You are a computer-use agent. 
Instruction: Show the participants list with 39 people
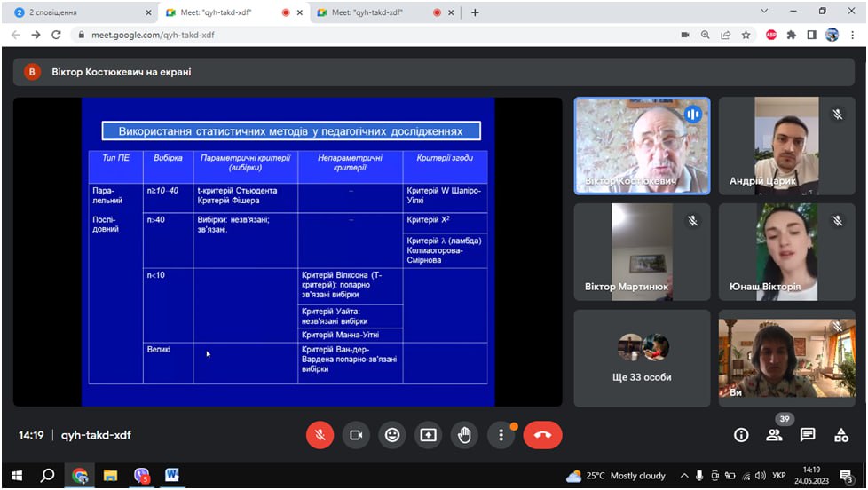pos(775,435)
